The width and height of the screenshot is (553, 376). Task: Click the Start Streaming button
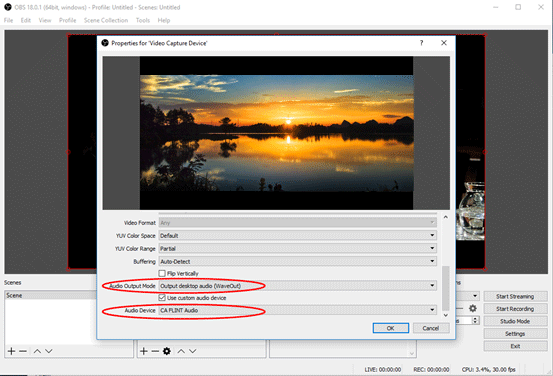click(515, 296)
